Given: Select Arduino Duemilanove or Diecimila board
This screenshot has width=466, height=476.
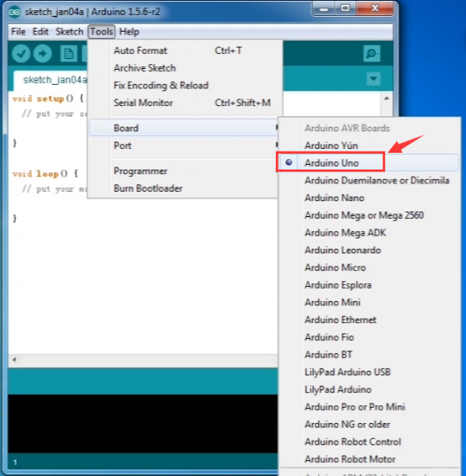Looking at the screenshot, I should [369, 180].
